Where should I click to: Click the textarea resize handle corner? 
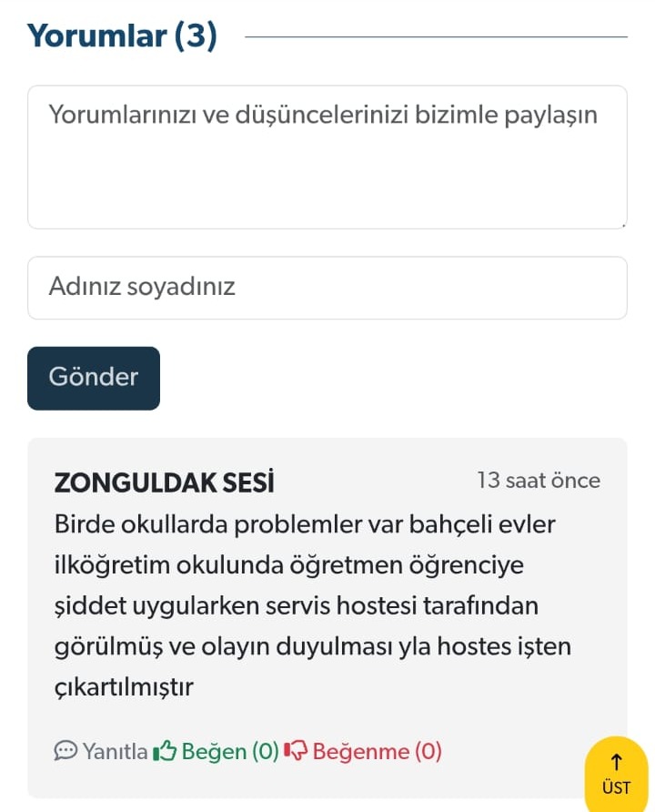click(623, 225)
